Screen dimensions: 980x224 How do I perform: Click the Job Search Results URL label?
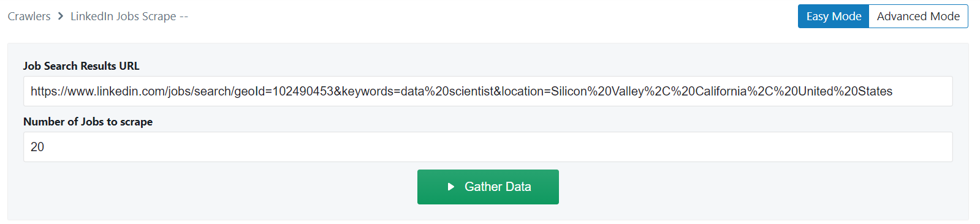[x=82, y=66]
